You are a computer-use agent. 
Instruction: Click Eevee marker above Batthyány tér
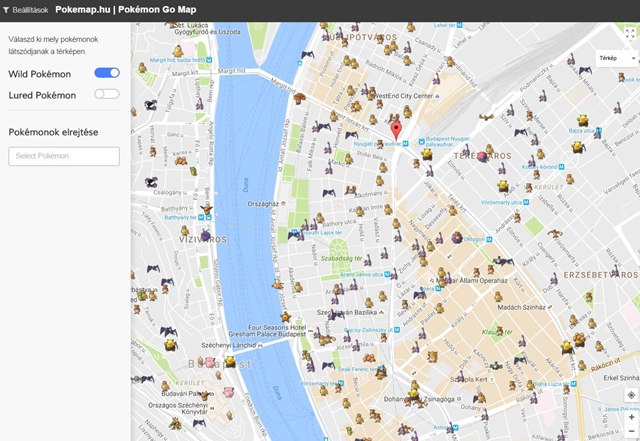(x=206, y=209)
